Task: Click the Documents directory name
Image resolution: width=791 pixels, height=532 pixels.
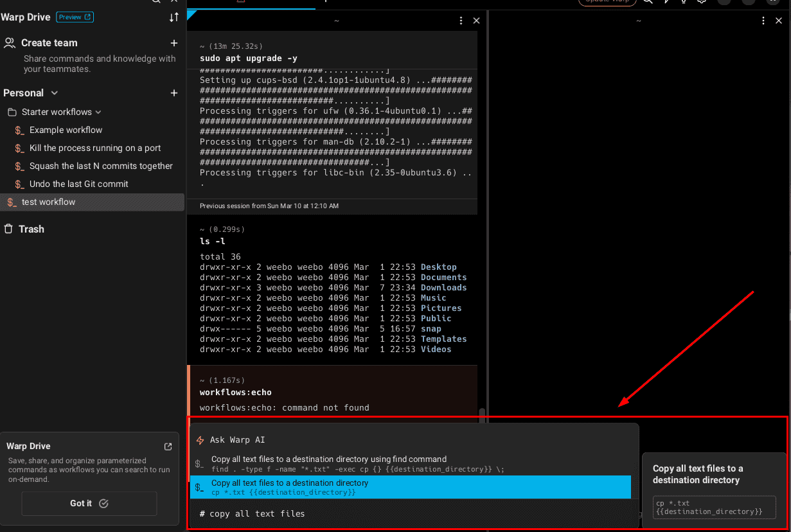Action: [444, 278]
